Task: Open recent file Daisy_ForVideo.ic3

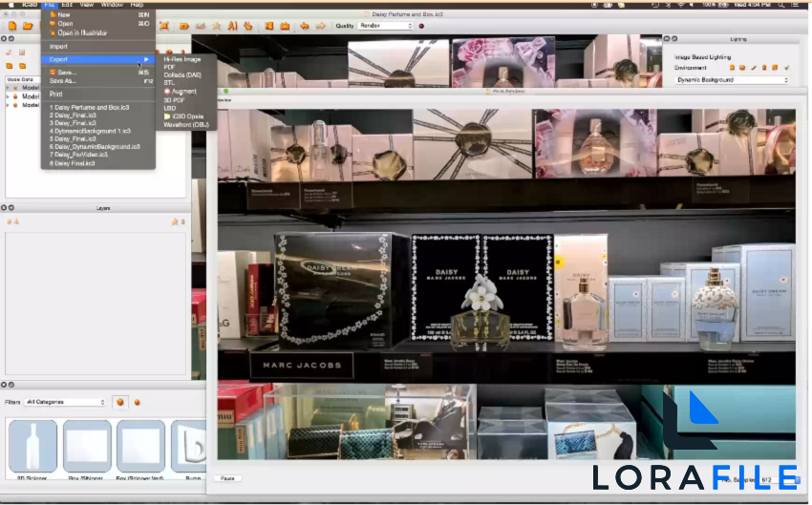Action: (78, 155)
